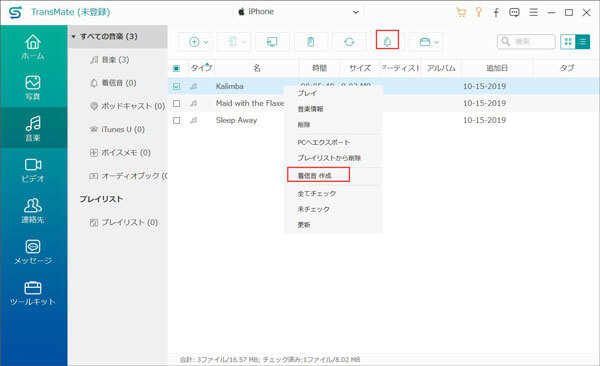Viewport: 600px width, 366px height.
Task: Open the iPhone device dropdown
Action: [298, 12]
